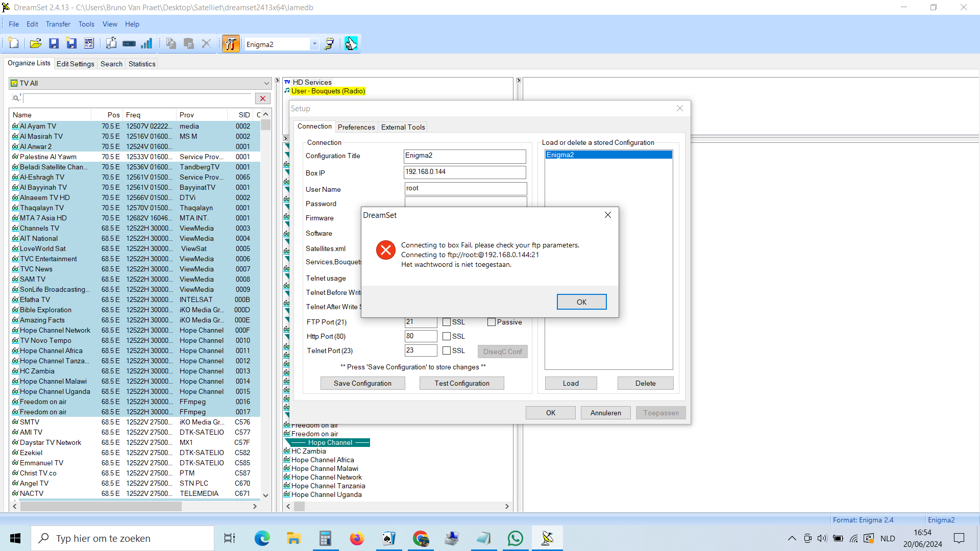Click the Test Configuration button

[x=461, y=383]
